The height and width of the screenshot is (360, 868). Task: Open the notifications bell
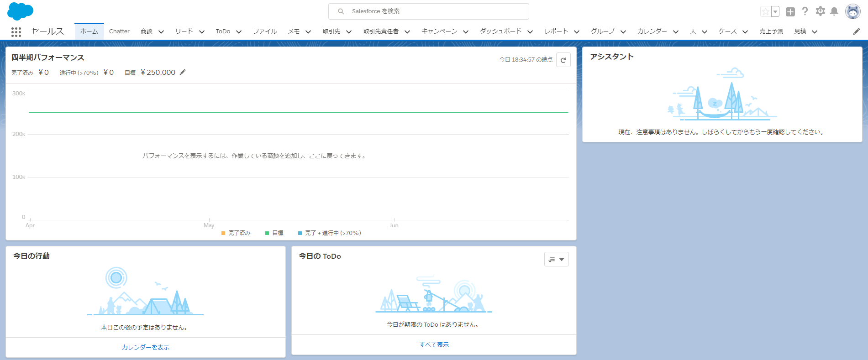point(834,11)
